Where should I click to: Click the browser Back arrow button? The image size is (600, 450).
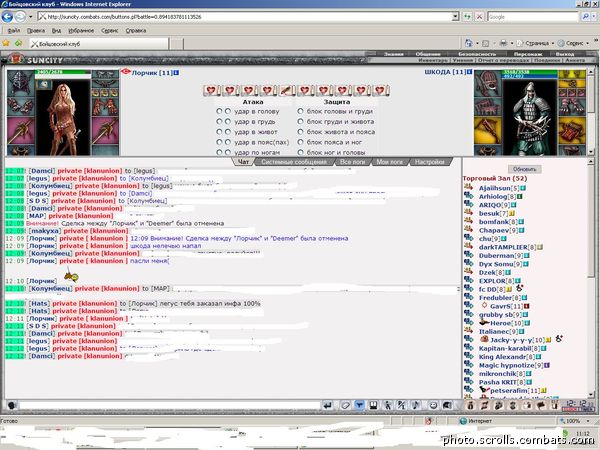click(7, 17)
